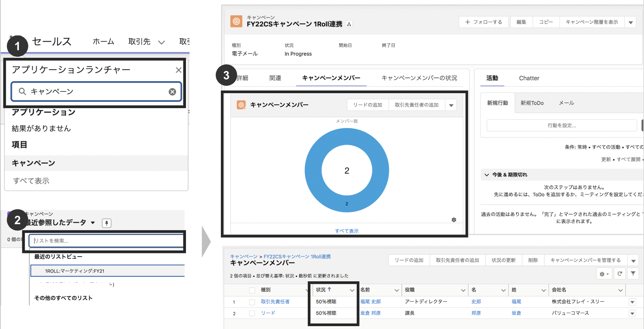Open すべて表示 under the member count chart

[346, 230]
